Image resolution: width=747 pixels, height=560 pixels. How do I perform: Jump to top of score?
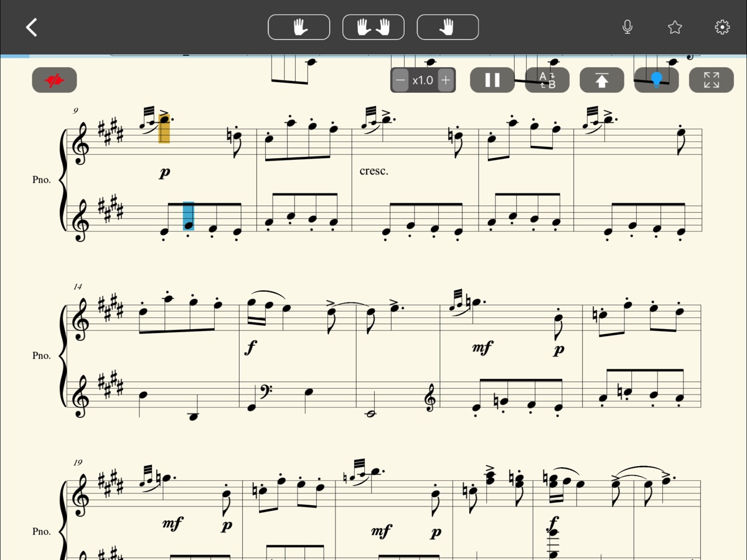click(602, 80)
